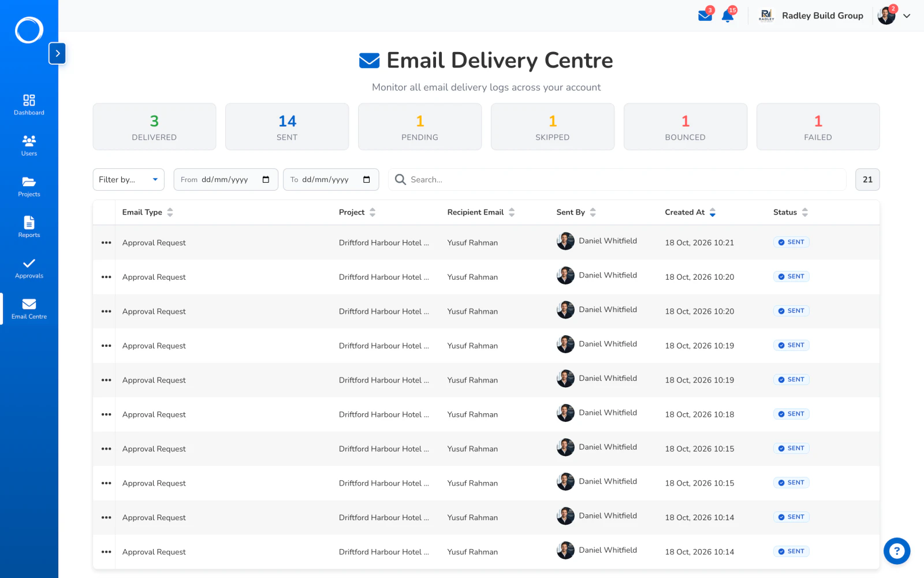Open row actions for 10:18 email

pyautogui.click(x=106, y=414)
